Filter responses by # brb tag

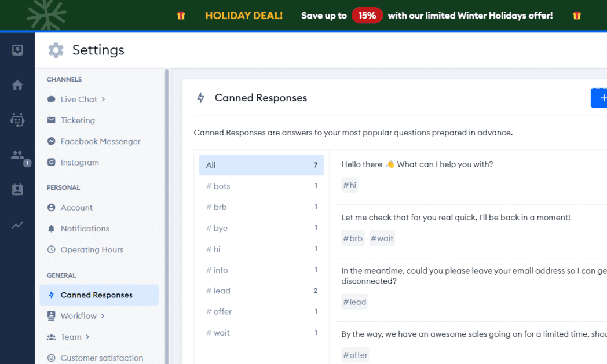[x=261, y=207]
